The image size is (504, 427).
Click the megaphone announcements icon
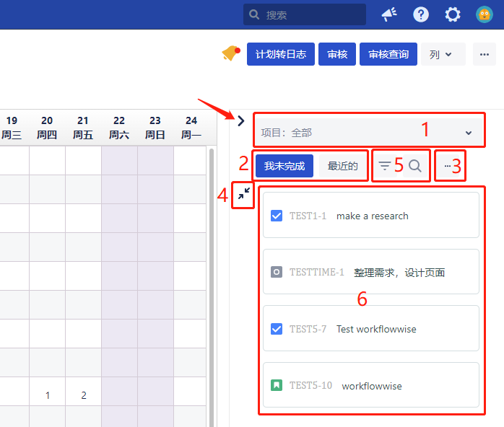click(389, 14)
